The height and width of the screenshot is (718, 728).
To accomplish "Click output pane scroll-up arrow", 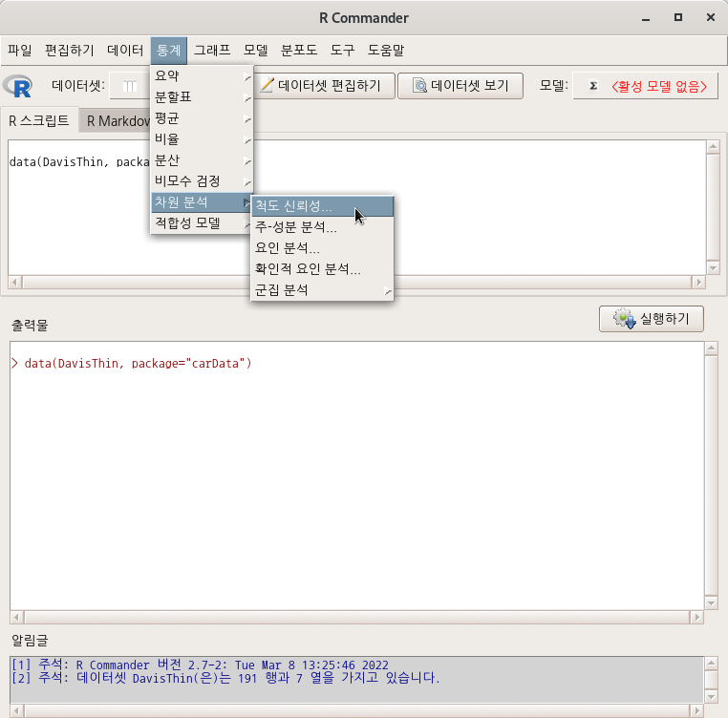I will [x=712, y=348].
